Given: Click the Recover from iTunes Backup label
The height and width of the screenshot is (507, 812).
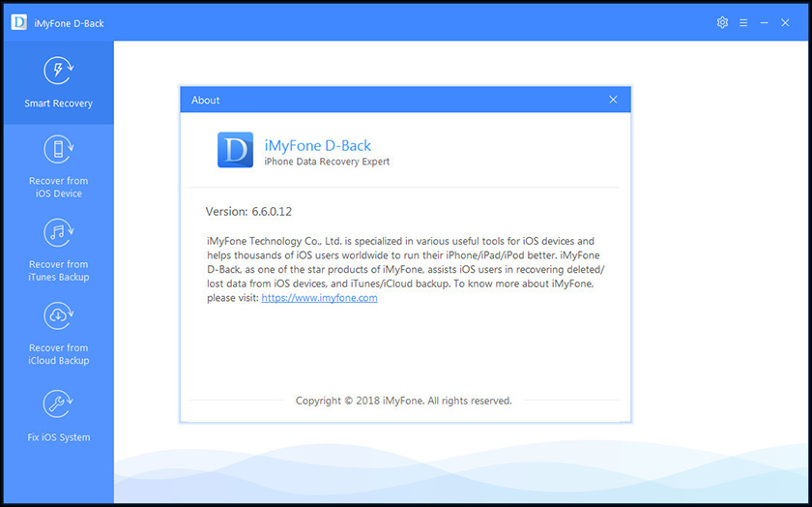Looking at the screenshot, I should click(59, 271).
